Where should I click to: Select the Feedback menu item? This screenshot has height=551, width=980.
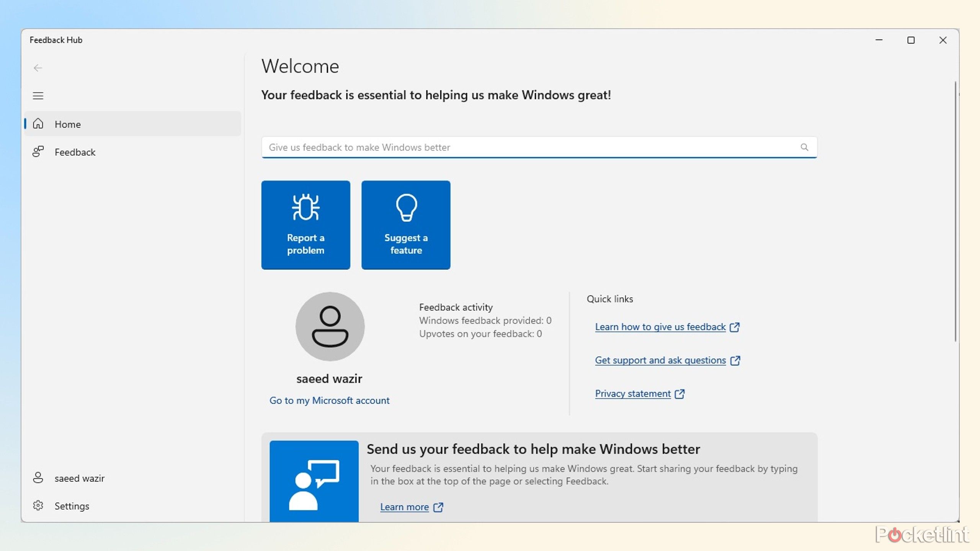75,152
